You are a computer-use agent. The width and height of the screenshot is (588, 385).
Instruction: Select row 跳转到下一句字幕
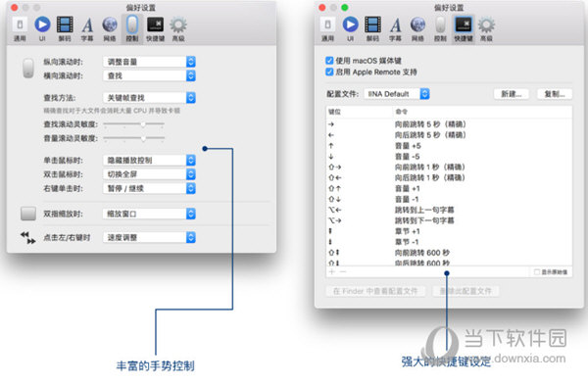[449, 220]
